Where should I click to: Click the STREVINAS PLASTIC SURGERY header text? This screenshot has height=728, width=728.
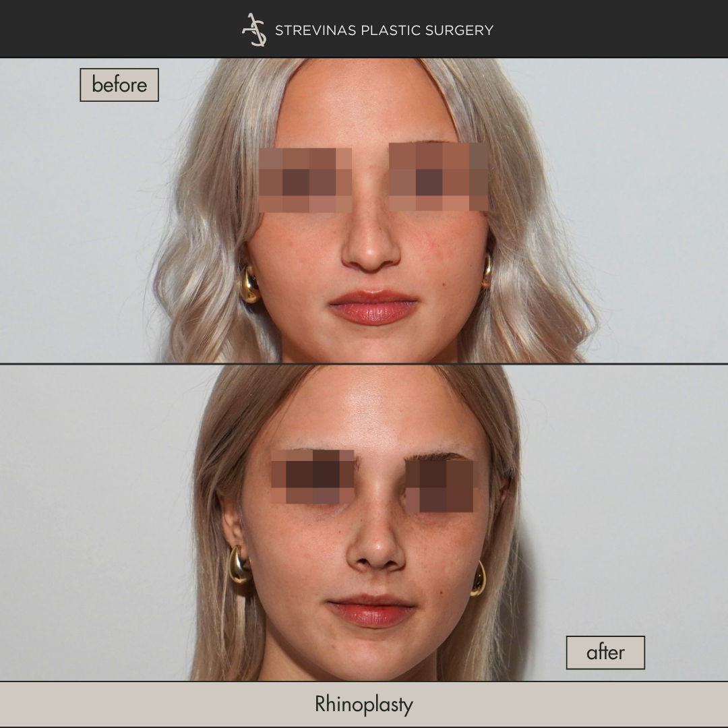point(384,30)
